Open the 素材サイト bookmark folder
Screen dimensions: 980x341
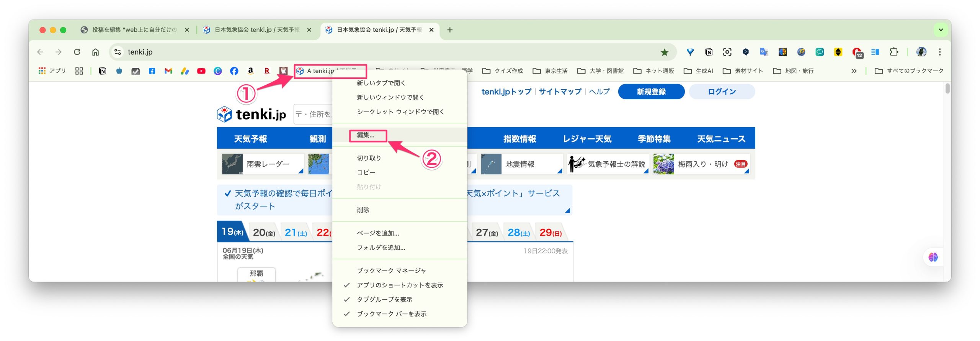(x=743, y=71)
